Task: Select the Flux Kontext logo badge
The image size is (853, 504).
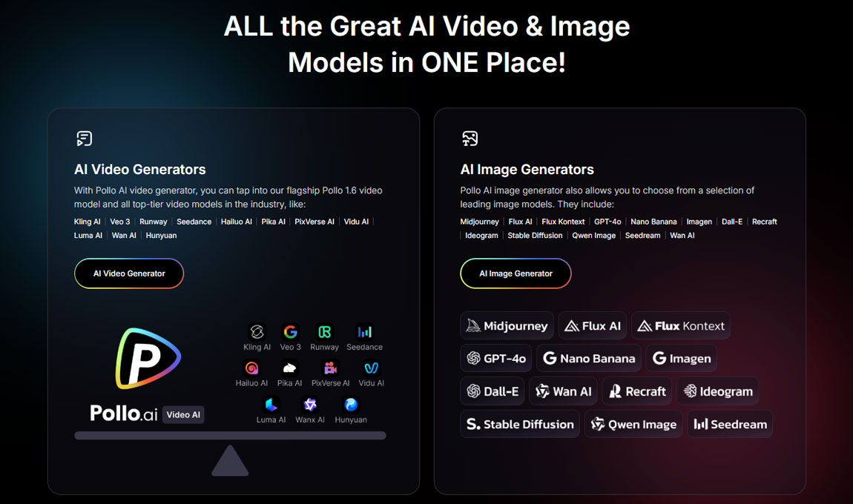Action: point(681,325)
